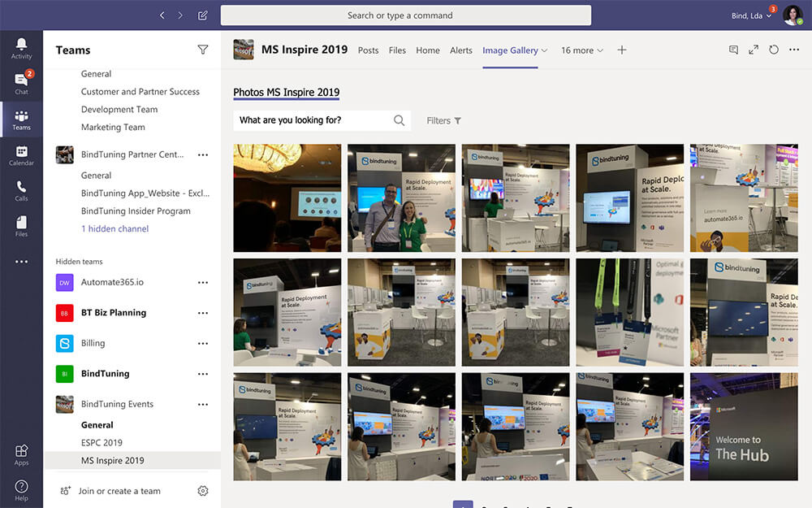Reload the Image Gallery tab
The height and width of the screenshot is (508, 812).
point(774,50)
